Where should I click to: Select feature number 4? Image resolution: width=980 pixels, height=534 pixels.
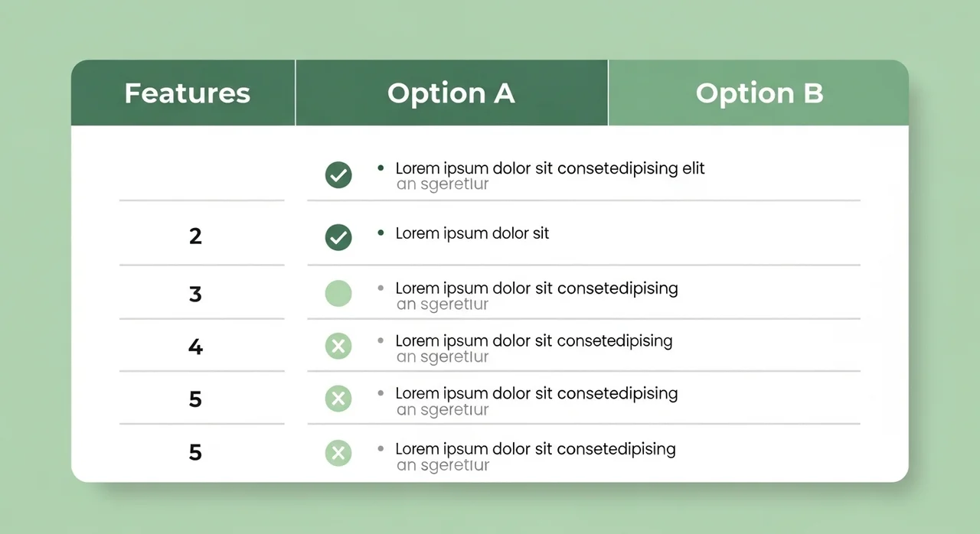(x=195, y=347)
